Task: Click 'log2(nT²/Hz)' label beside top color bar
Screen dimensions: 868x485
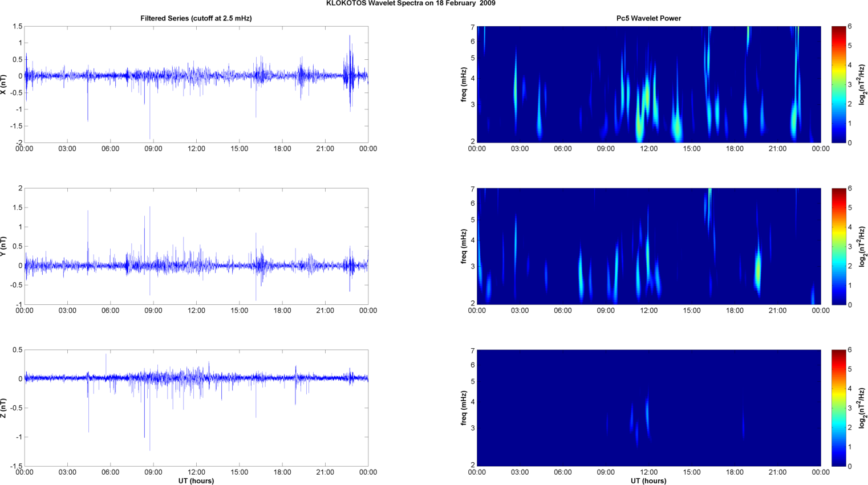Action: (863, 84)
